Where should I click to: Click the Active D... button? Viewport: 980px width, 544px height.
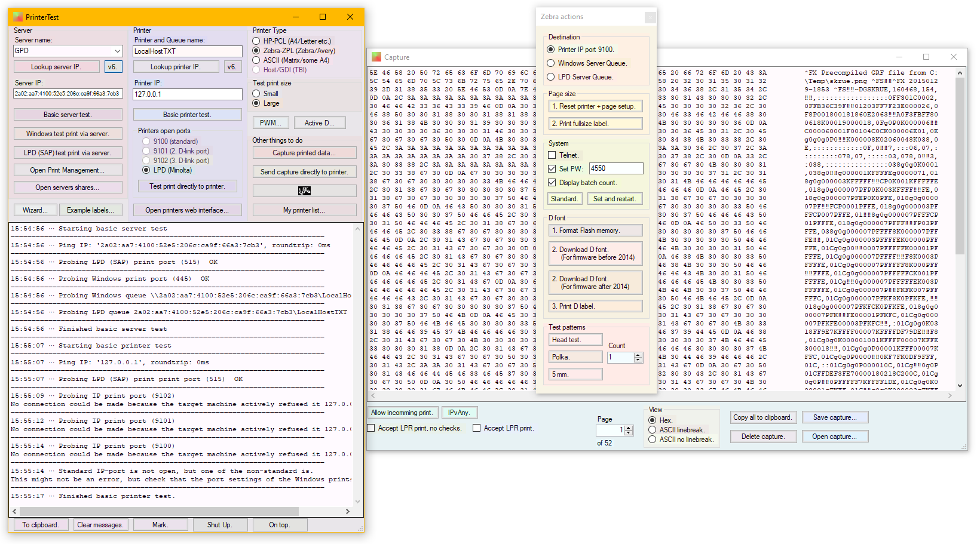tap(320, 123)
